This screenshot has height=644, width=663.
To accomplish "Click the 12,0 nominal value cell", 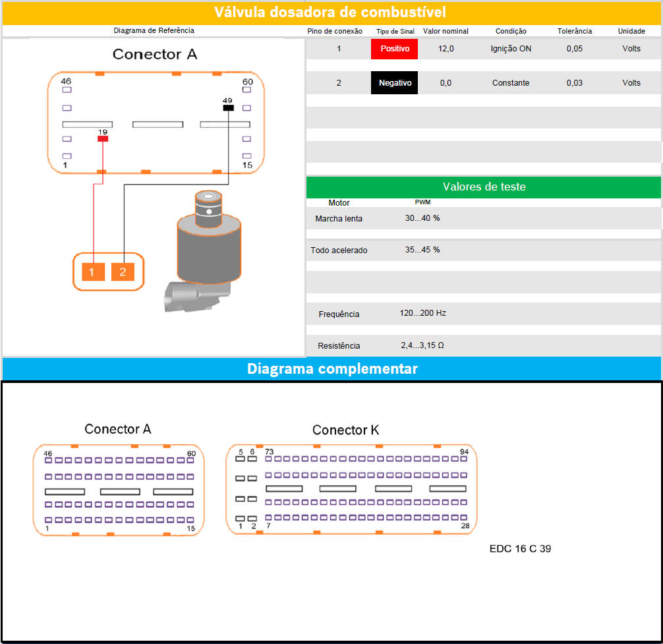I will (446, 49).
